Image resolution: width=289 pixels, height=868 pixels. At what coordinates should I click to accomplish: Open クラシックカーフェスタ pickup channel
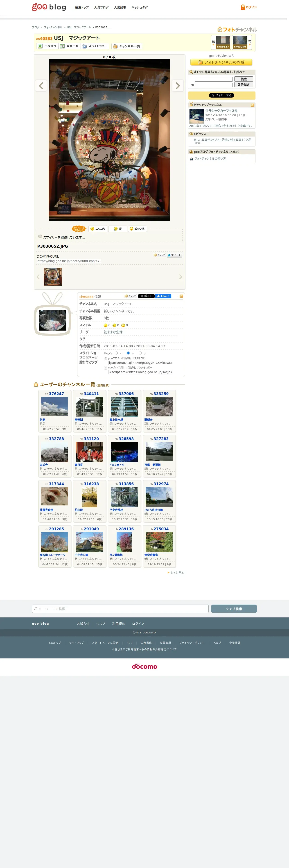(x=221, y=111)
